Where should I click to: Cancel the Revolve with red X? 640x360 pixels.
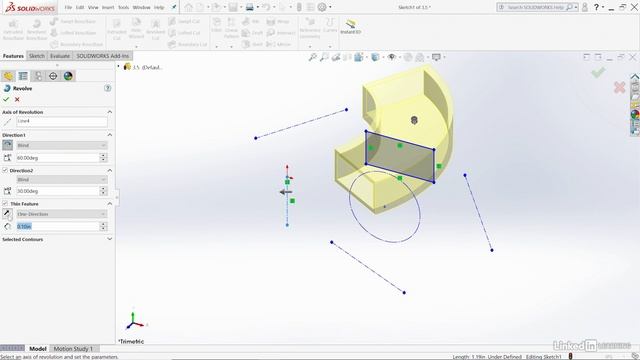tap(17, 99)
